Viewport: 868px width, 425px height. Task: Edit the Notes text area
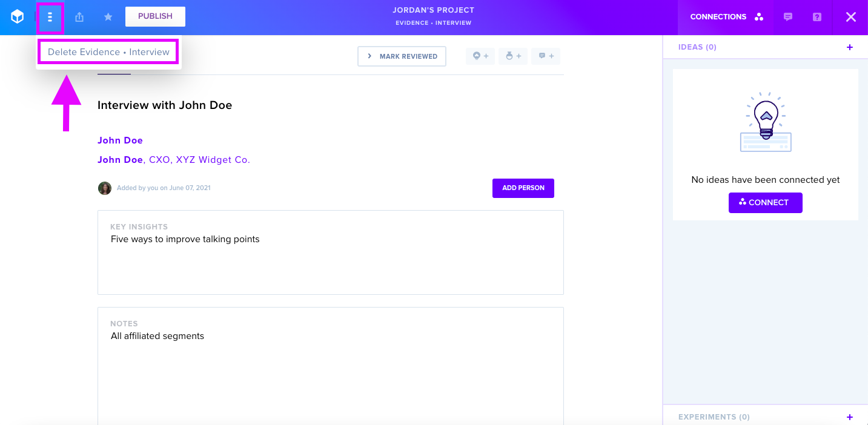point(331,366)
